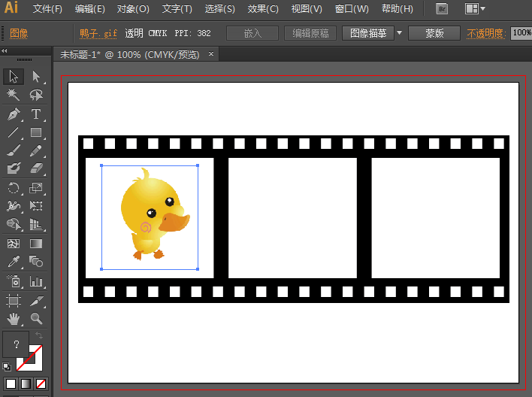Open the 鸭子.gif linked file link

click(x=98, y=33)
